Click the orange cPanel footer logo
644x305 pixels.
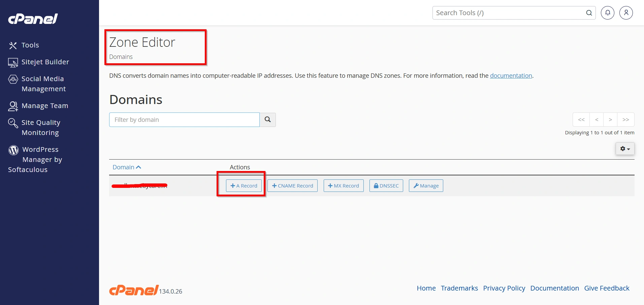pyautogui.click(x=134, y=290)
